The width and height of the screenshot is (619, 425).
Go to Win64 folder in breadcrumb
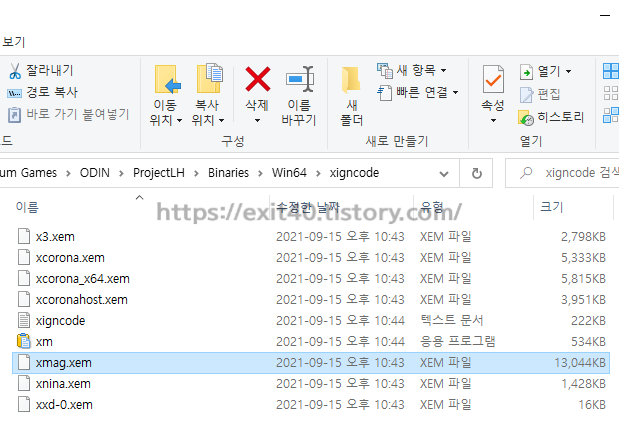[289, 173]
